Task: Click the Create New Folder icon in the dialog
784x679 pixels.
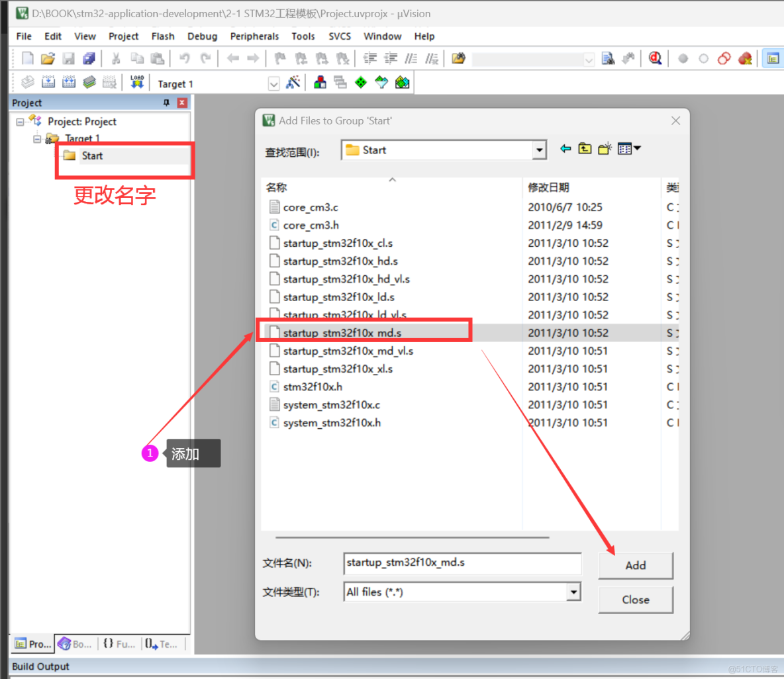Action: (604, 148)
